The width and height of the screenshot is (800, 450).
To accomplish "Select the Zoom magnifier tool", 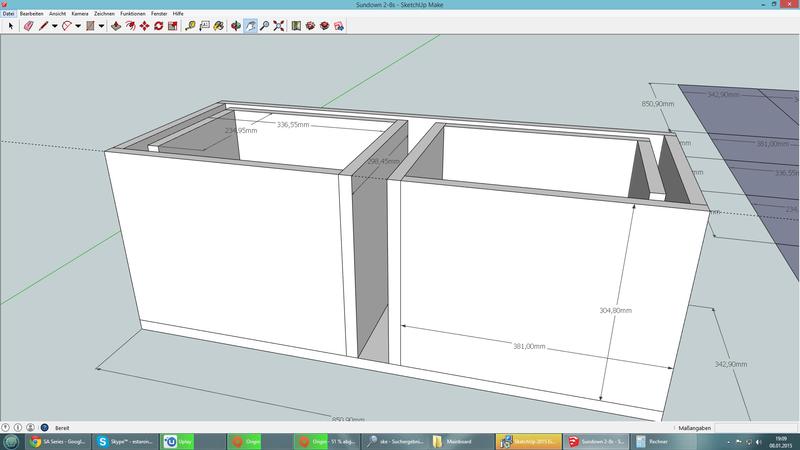I will pyautogui.click(x=264, y=26).
